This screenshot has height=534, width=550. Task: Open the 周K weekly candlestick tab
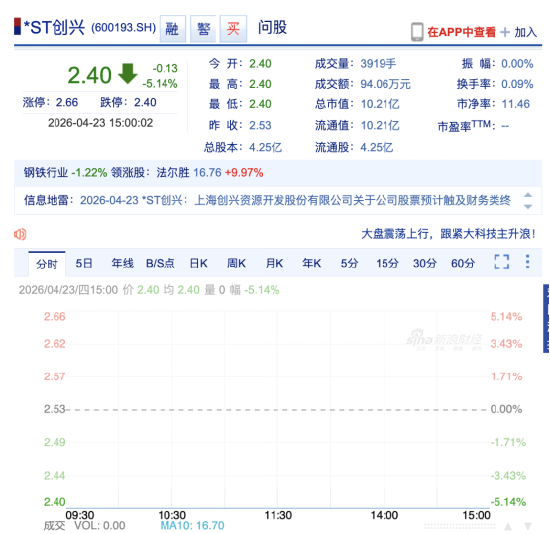[x=236, y=263]
